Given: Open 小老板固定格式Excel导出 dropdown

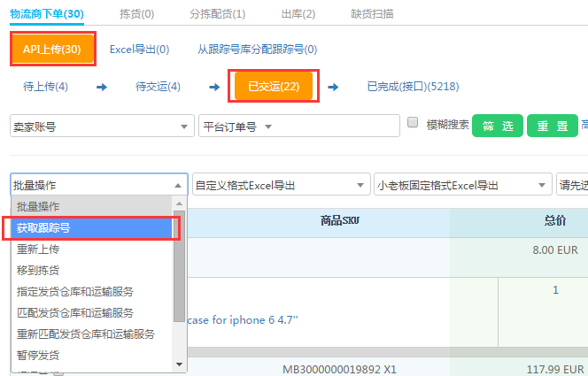Looking at the screenshot, I should (x=462, y=185).
